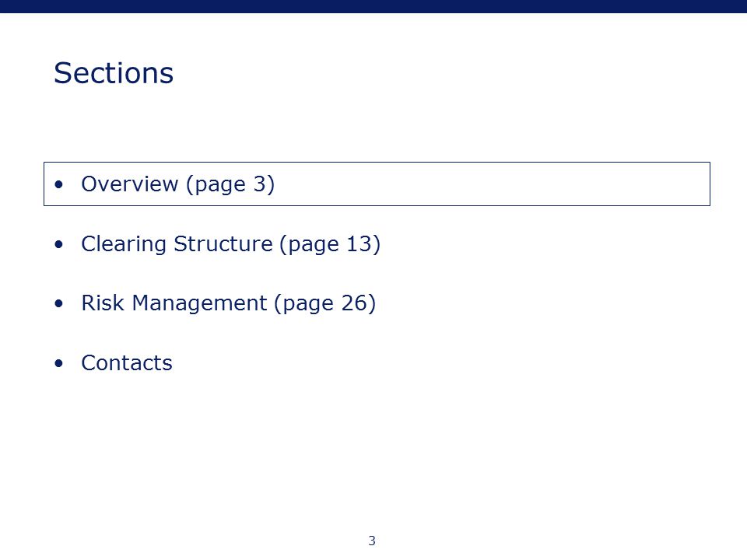Select the "(page 26)" reference text

[325, 303]
